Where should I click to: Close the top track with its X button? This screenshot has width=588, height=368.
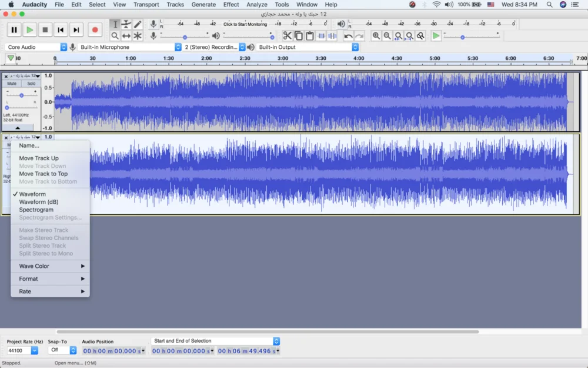click(6, 76)
